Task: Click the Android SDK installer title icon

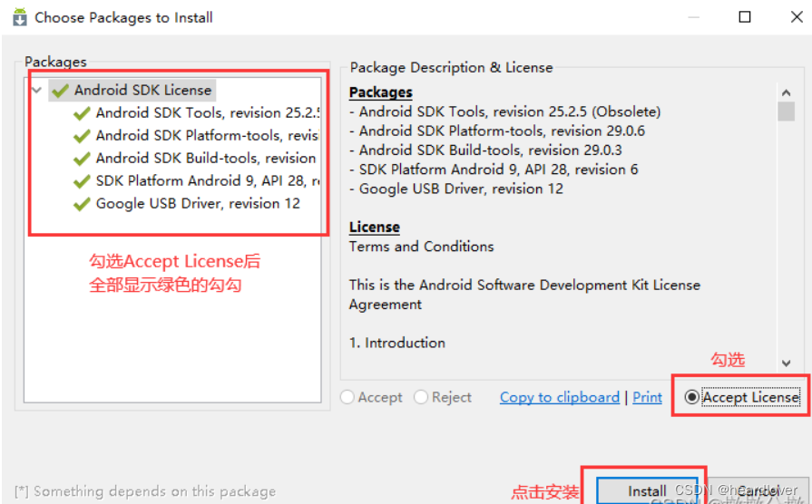Action: pos(20,17)
